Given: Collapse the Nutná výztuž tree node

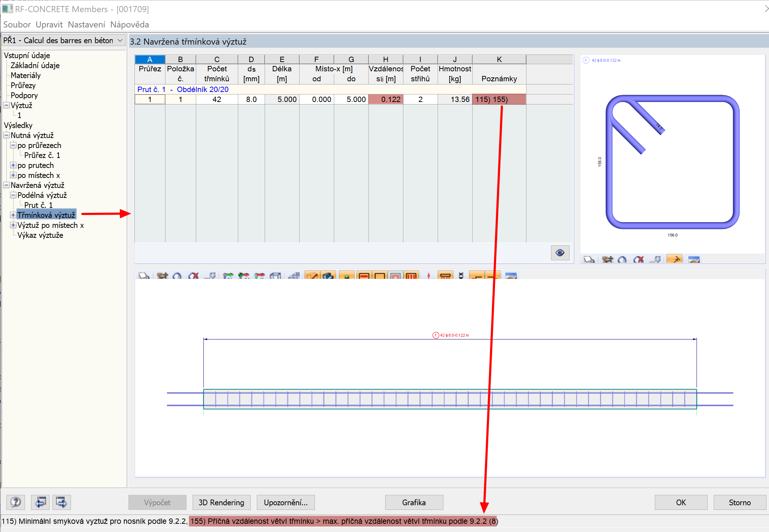Looking at the screenshot, I should click(x=6, y=135).
